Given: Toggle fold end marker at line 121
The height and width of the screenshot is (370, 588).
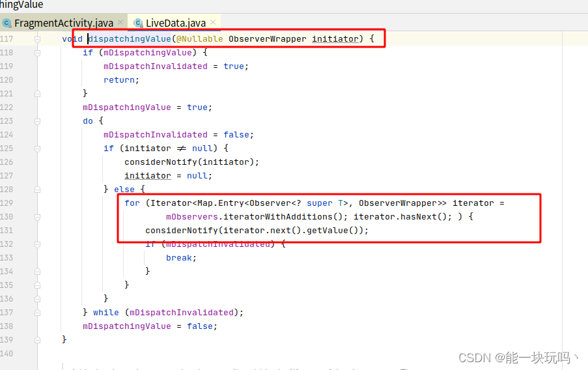Looking at the screenshot, I should click(37, 93).
